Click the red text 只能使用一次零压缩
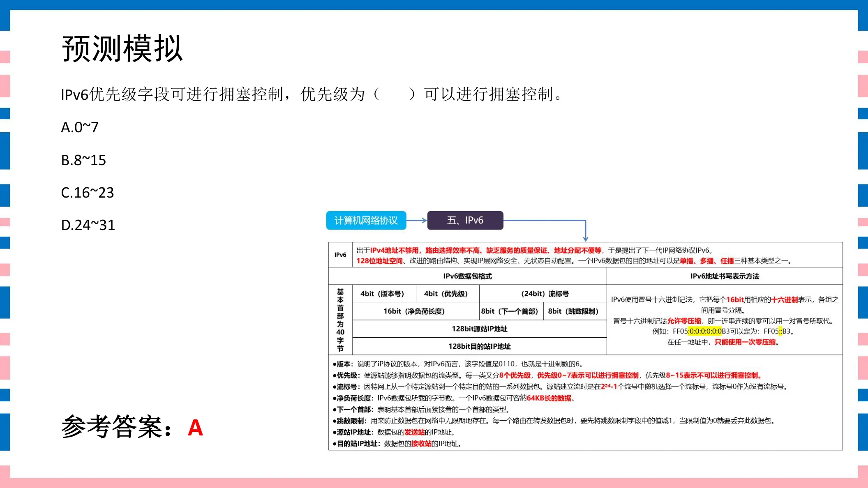868x488 pixels. 745,342
